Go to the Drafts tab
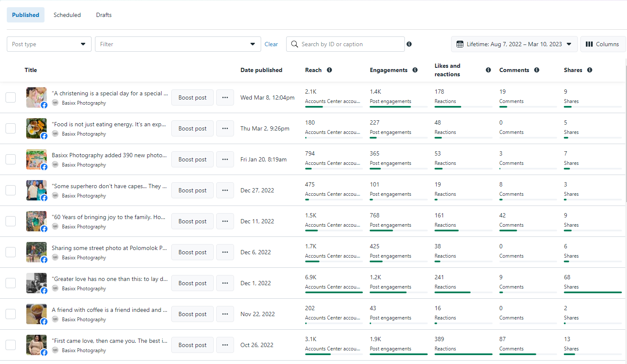The width and height of the screenshot is (627, 364). [104, 15]
